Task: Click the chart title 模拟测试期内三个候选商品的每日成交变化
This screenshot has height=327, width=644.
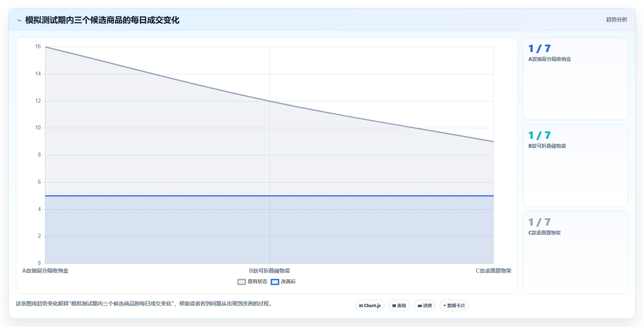Action: tap(102, 20)
